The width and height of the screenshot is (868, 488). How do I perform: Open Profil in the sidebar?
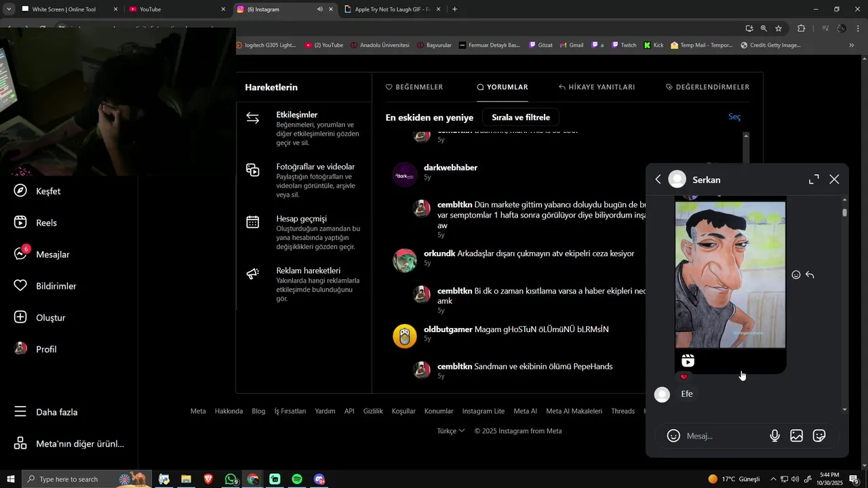pos(36,349)
